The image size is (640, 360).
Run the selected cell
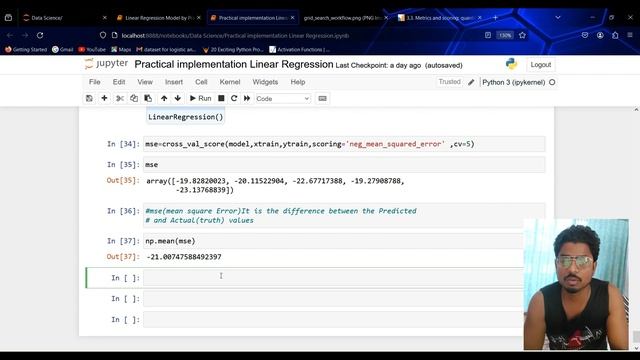pyautogui.click(x=200, y=98)
